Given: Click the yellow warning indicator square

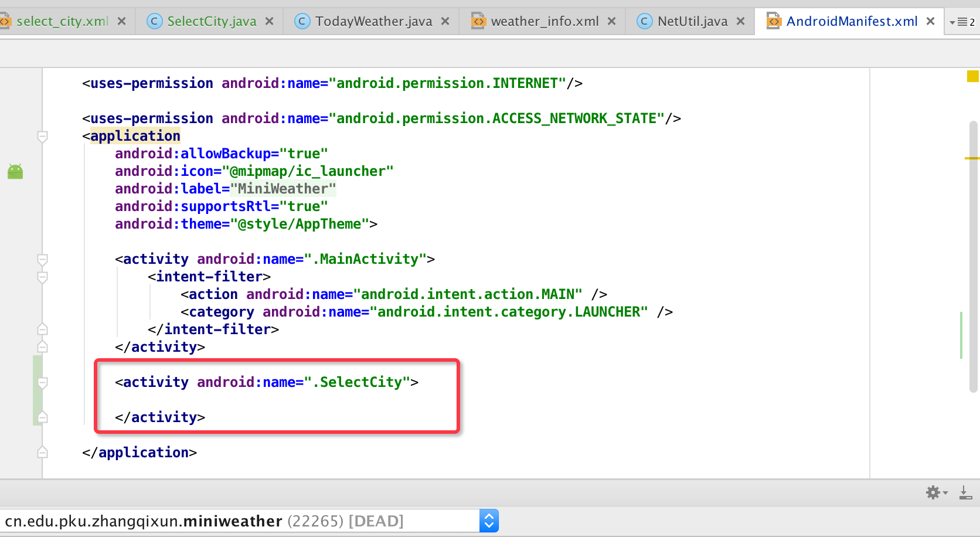Looking at the screenshot, I should pos(972,76).
